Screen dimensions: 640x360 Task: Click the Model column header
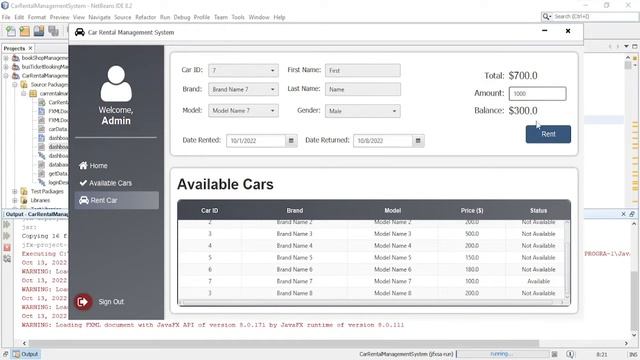click(392, 211)
